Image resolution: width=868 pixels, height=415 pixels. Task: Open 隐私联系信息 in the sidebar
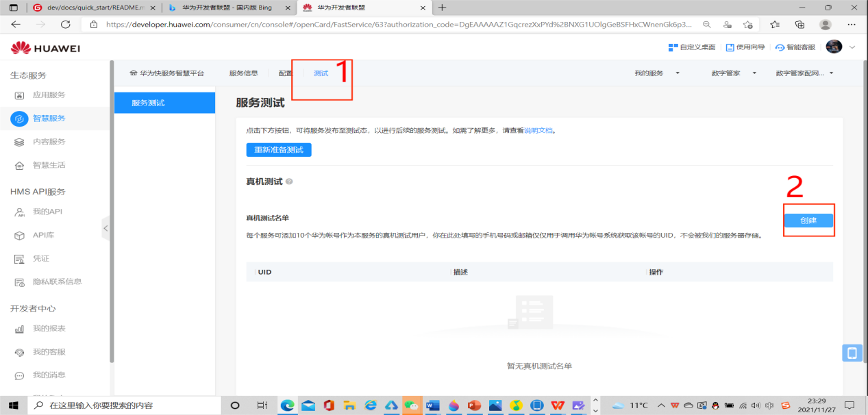coord(58,282)
